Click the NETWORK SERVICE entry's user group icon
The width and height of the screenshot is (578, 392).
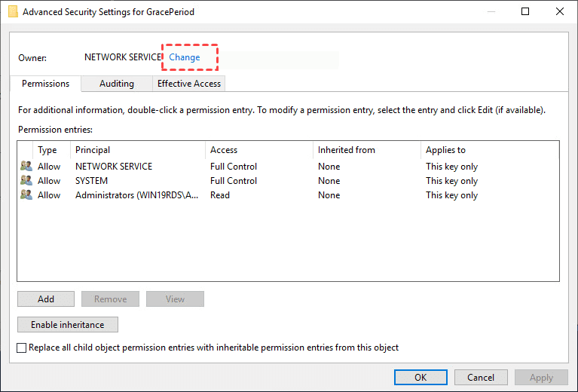click(x=26, y=167)
